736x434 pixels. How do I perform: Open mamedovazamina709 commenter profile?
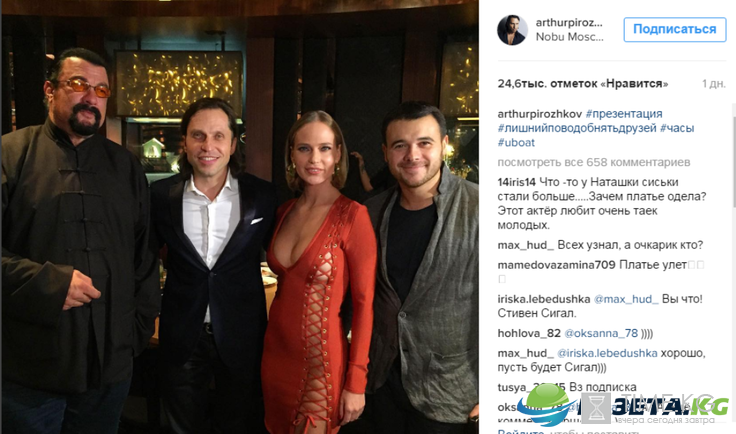click(x=556, y=265)
